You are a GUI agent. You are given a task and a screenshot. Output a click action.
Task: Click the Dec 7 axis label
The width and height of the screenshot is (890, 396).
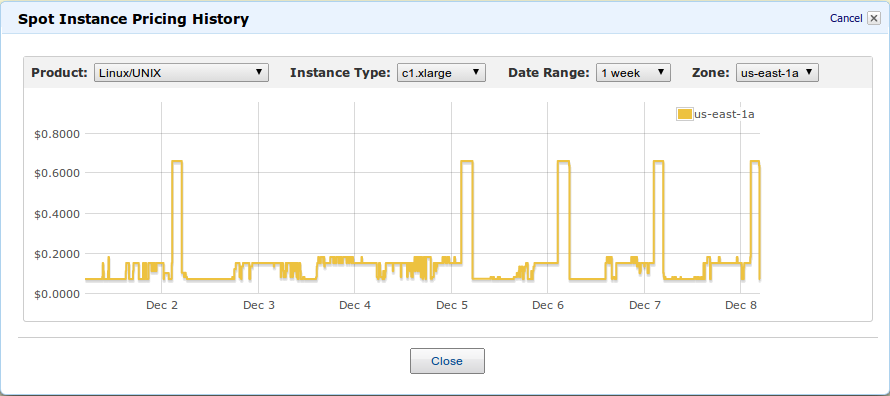[645, 305]
